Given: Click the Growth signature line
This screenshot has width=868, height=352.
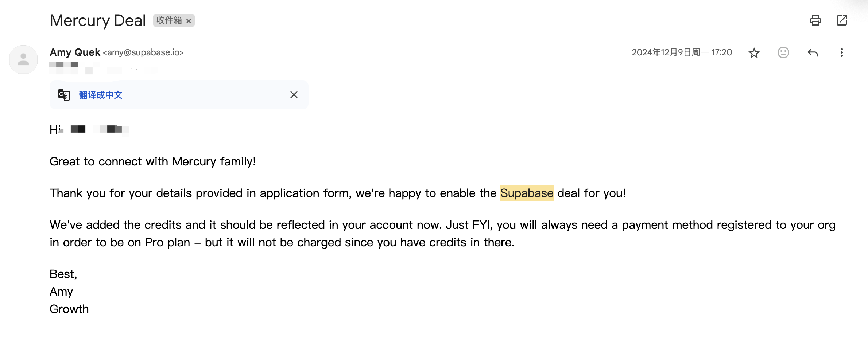Looking at the screenshot, I should click(x=69, y=309).
